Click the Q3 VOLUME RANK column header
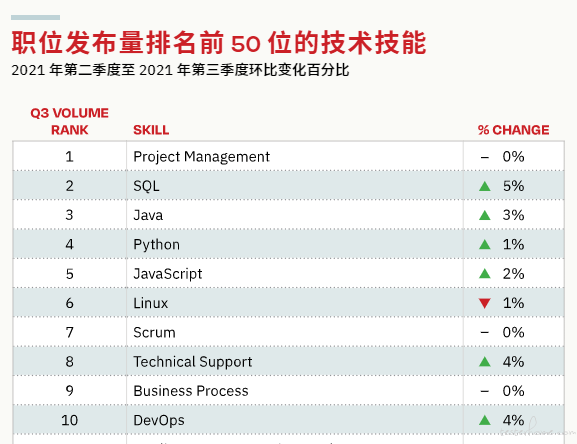The width and height of the screenshot is (577, 444). pos(70,121)
